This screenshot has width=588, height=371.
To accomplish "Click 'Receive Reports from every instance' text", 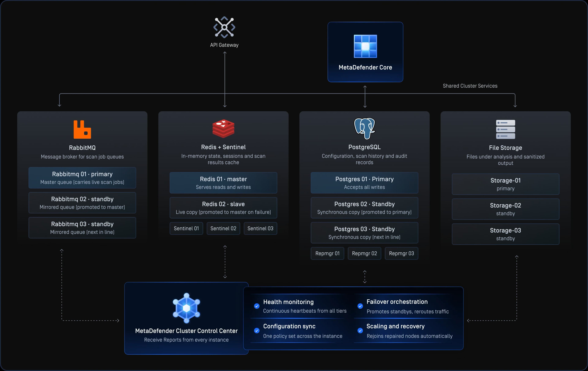I will (x=186, y=340).
